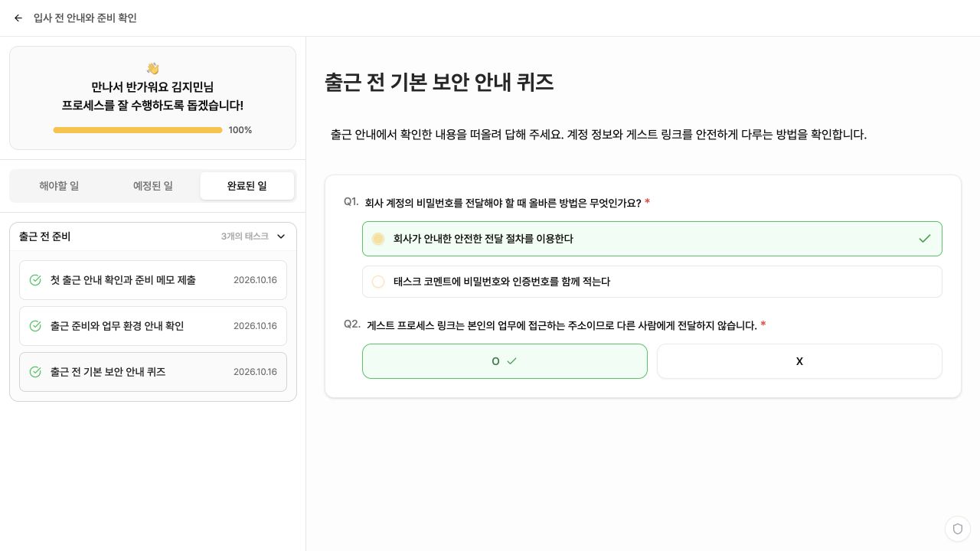The height and width of the screenshot is (551, 980).
Task: Click the date on the 출근 전 기본 보안 안내 퀴즈 row
Action: [255, 372]
